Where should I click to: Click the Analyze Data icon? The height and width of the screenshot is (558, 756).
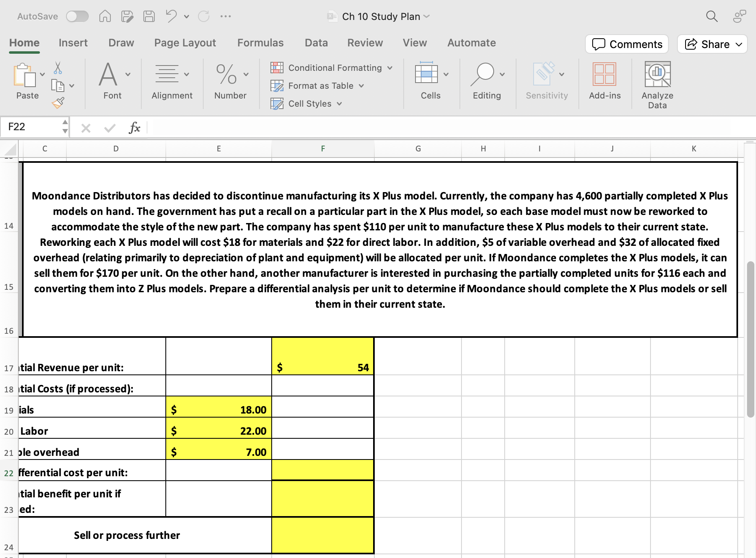click(x=657, y=74)
